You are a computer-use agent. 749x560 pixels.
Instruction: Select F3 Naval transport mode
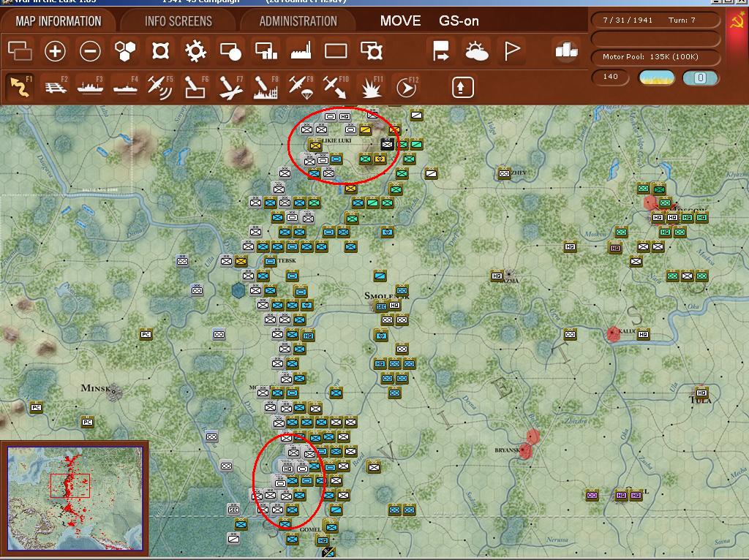click(x=90, y=87)
